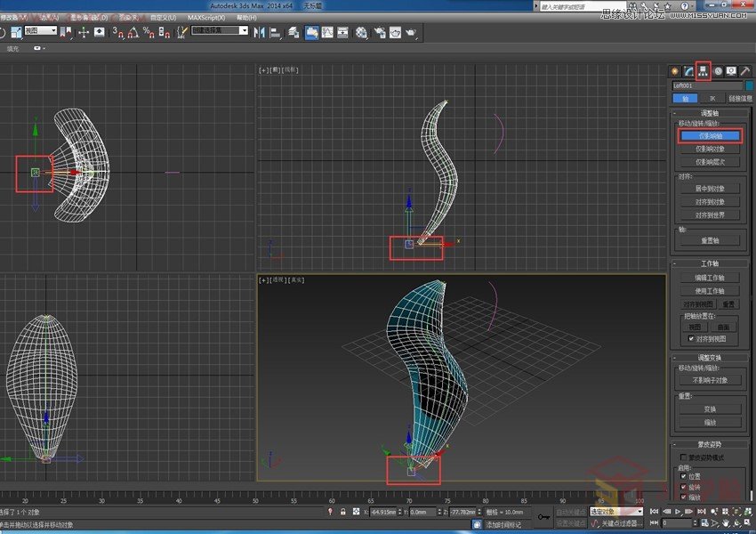Toggle the 位置 enable checkbox

pyautogui.click(x=683, y=476)
